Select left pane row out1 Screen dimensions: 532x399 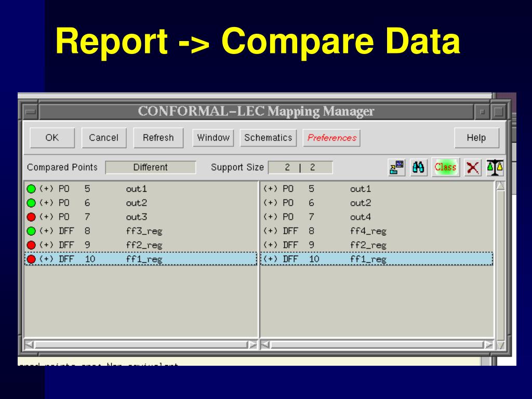tap(141, 189)
